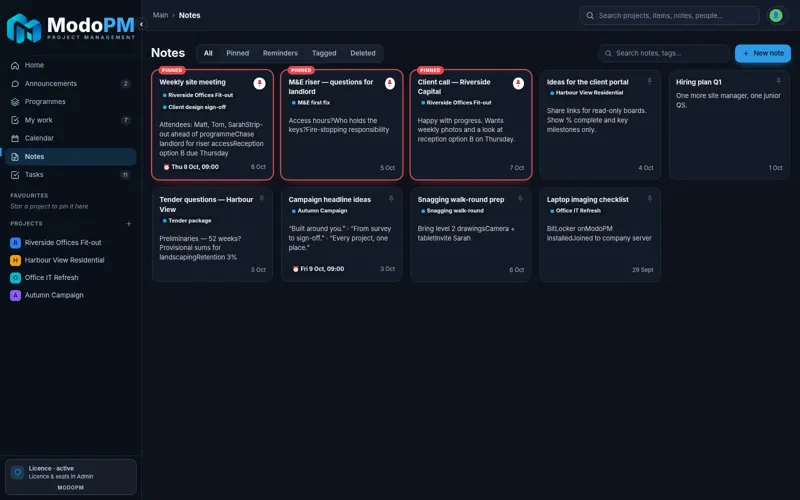Click the Riverside project color icon R
This screenshot has height=500, width=800.
[x=15, y=243]
